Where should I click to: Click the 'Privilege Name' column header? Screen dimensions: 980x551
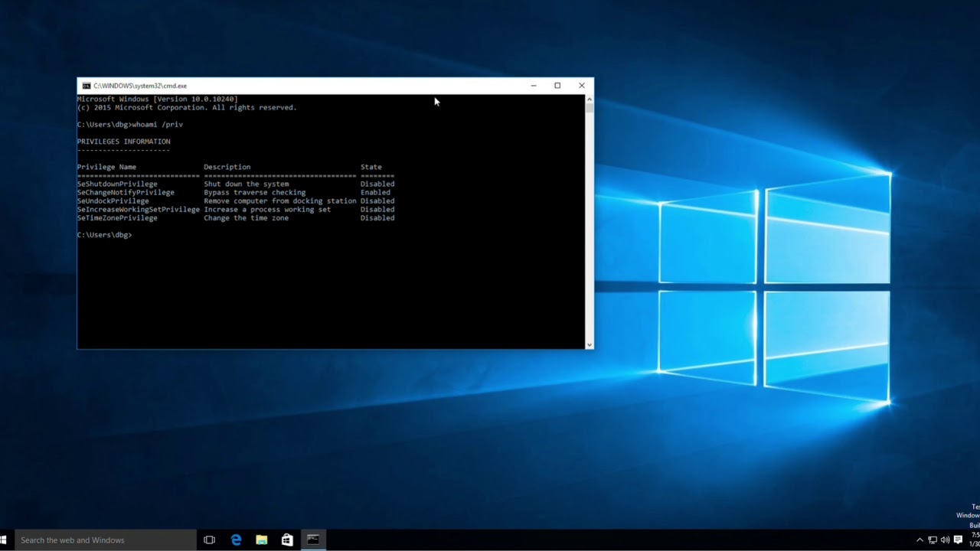(x=106, y=167)
